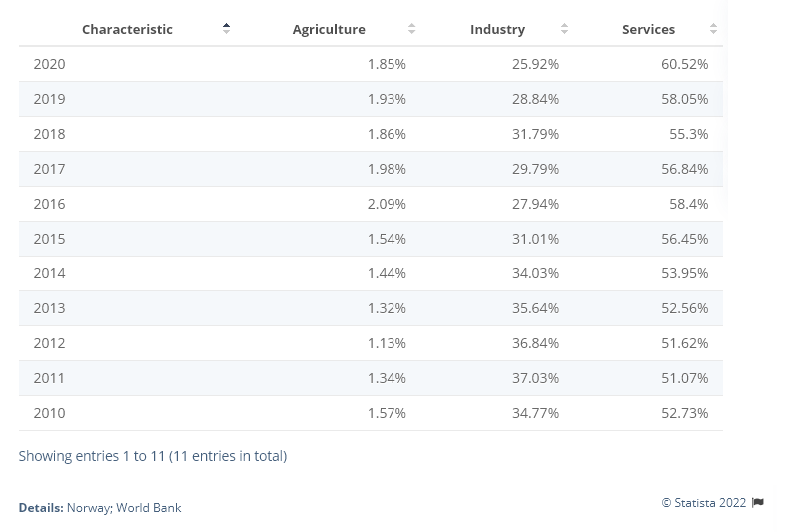
Task: Select the 58.4% services value
Action: point(689,204)
